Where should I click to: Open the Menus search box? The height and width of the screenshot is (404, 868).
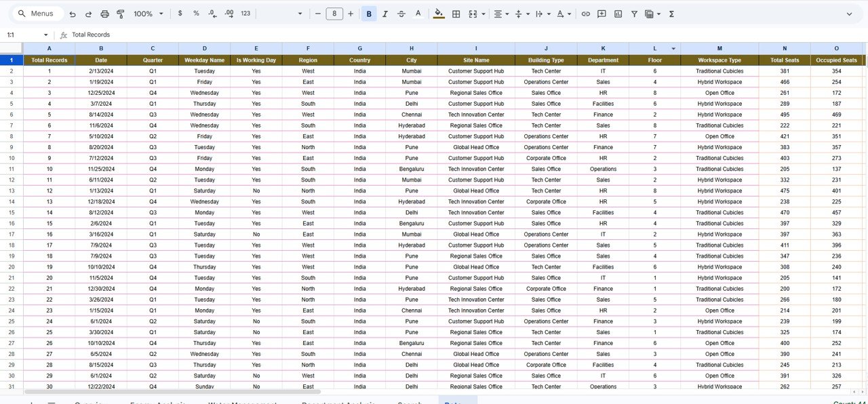tap(36, 13)
